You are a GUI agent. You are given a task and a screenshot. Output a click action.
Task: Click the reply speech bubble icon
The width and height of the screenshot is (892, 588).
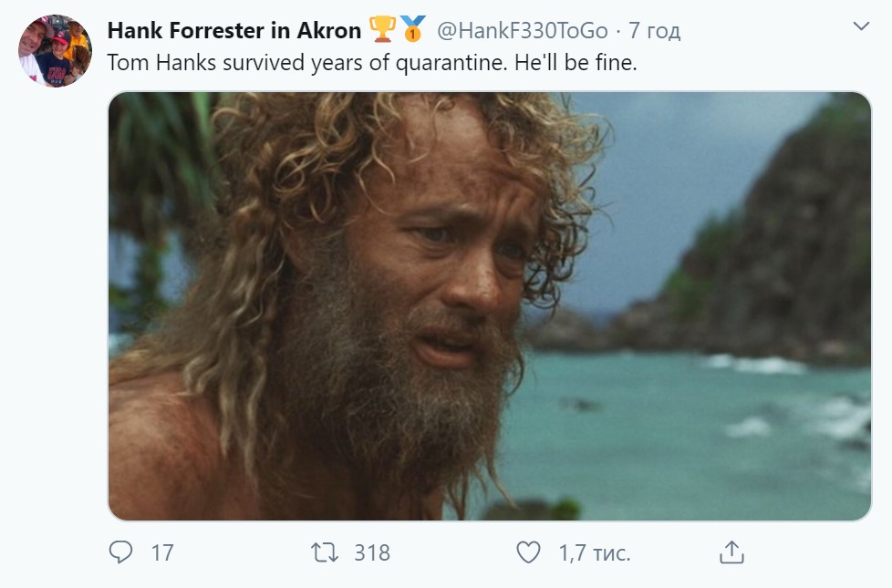click(x=120, y=552)
